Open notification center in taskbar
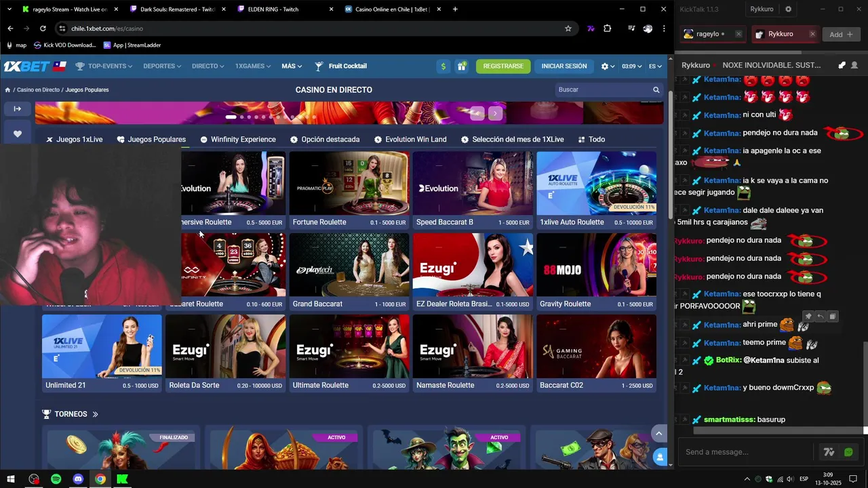The height and width of the screenshot is (488, 868). pos(854,479)
